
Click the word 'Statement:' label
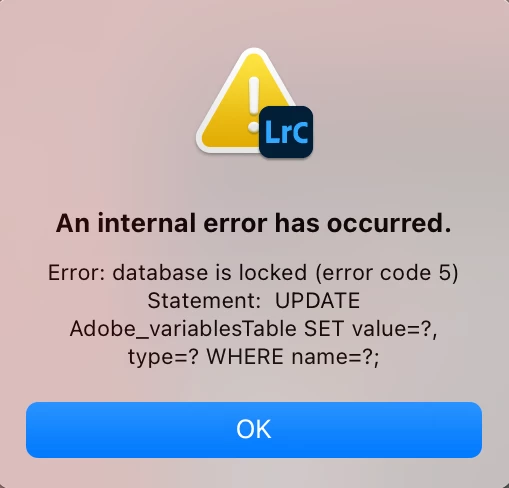tap(204, 301)
